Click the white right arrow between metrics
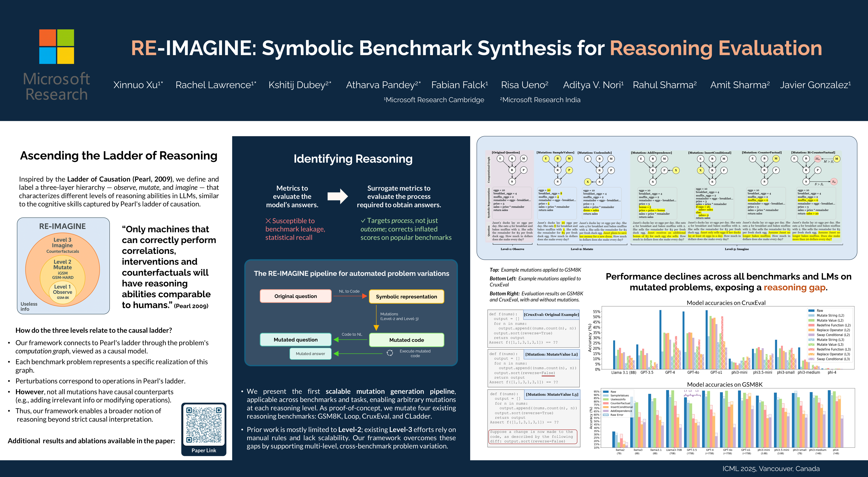The image size is (868, 477). click(x=338, y=196)
